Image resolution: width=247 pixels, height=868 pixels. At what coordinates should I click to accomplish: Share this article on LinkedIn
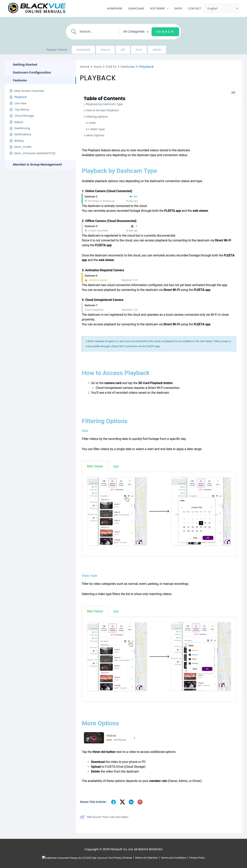tap(131, 802)
